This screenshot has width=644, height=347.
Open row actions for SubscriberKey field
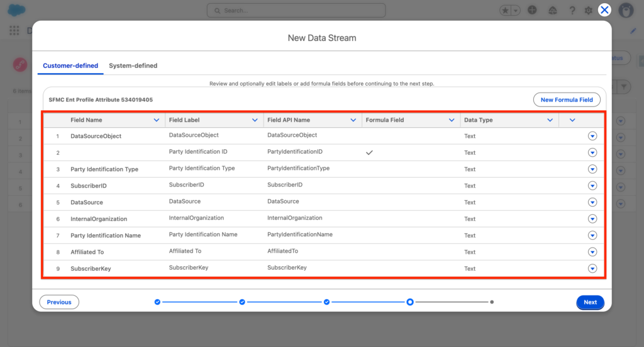592,268
